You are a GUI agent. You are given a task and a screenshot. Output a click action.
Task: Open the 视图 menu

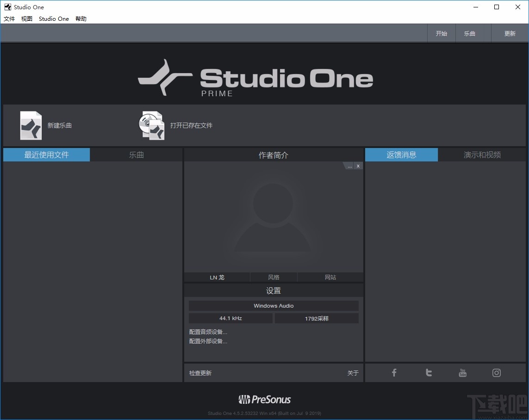[x=27, y=19]
